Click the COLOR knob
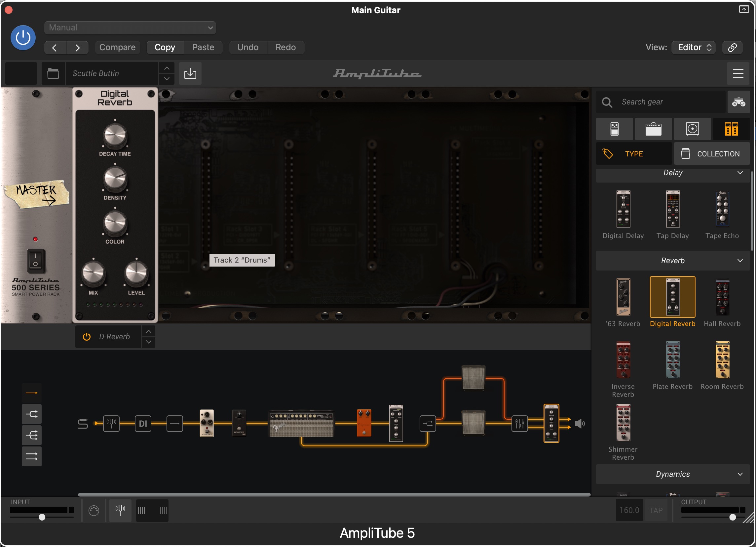Screen dimensions: 756x547 click(115, 223)
